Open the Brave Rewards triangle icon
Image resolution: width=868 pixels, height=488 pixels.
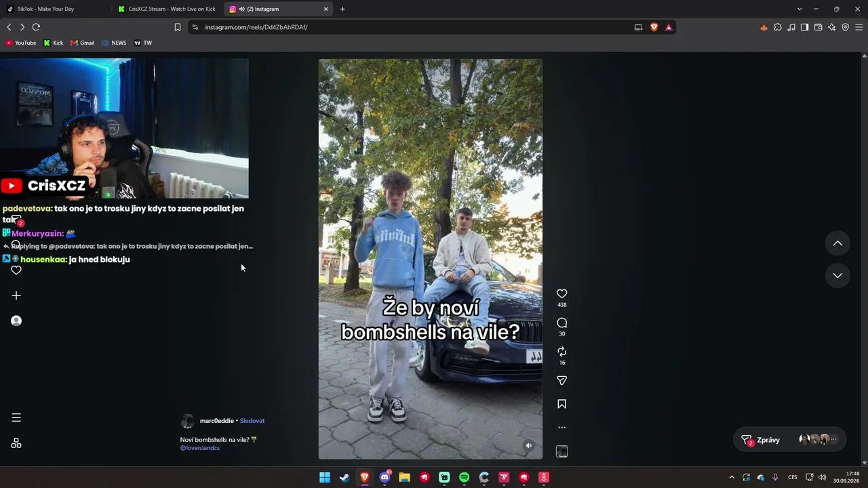(669, 27)
